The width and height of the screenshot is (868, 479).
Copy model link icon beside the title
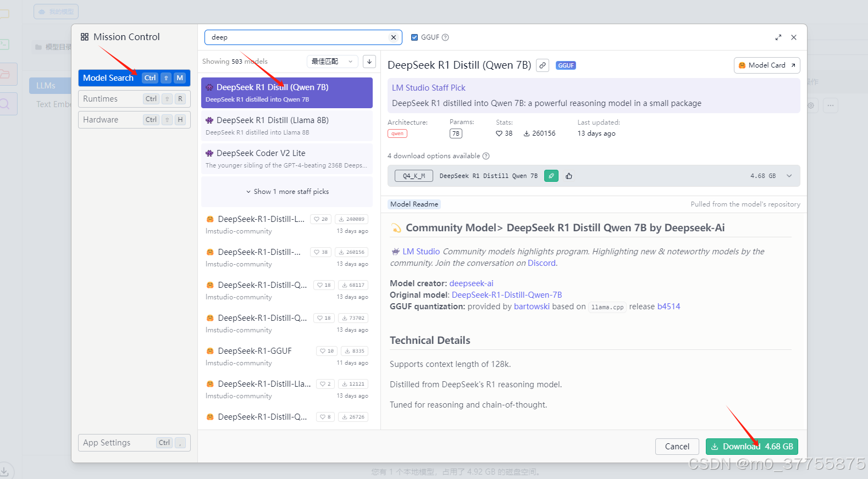pos(543,65)
